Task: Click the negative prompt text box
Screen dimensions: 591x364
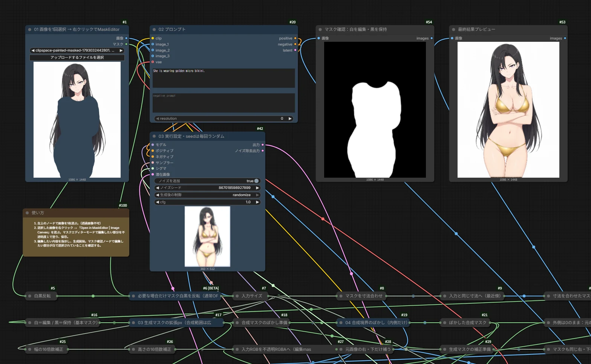Action: pos(224,103)
